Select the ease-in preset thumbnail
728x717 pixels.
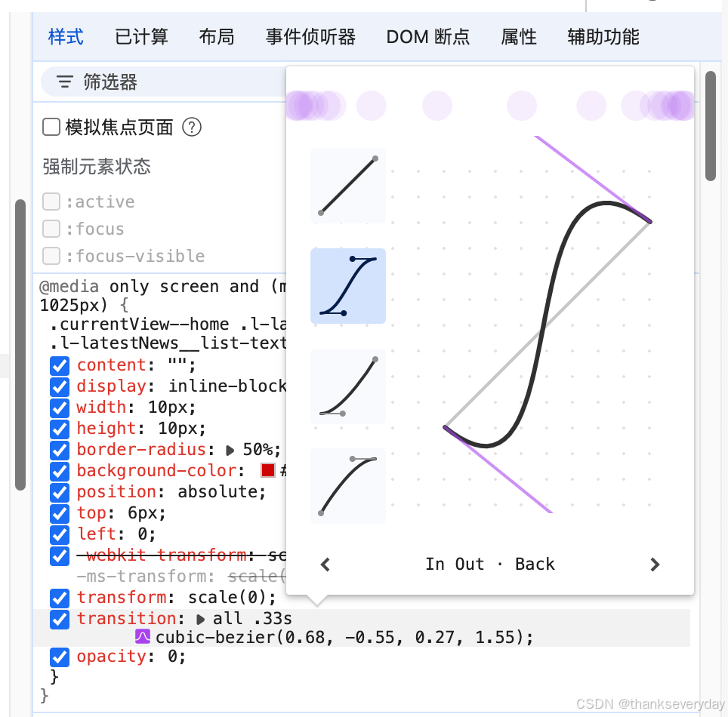click(347, 386)
